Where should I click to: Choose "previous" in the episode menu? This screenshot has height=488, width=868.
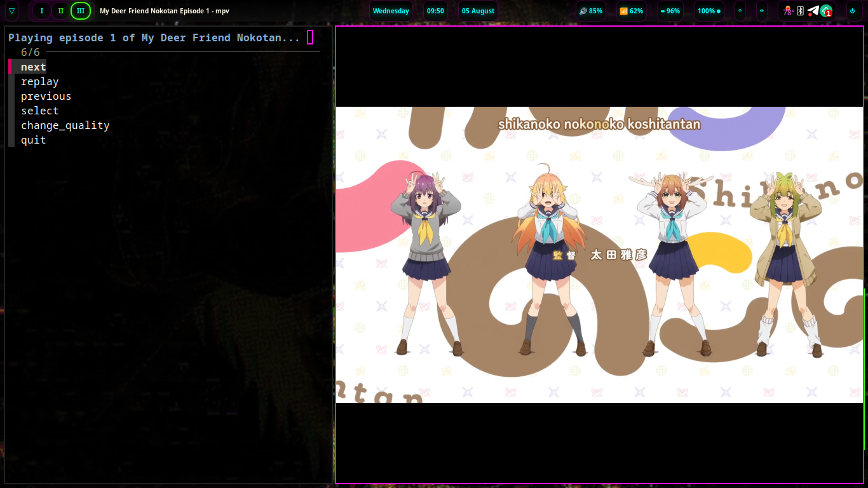[x=46, y=96]
